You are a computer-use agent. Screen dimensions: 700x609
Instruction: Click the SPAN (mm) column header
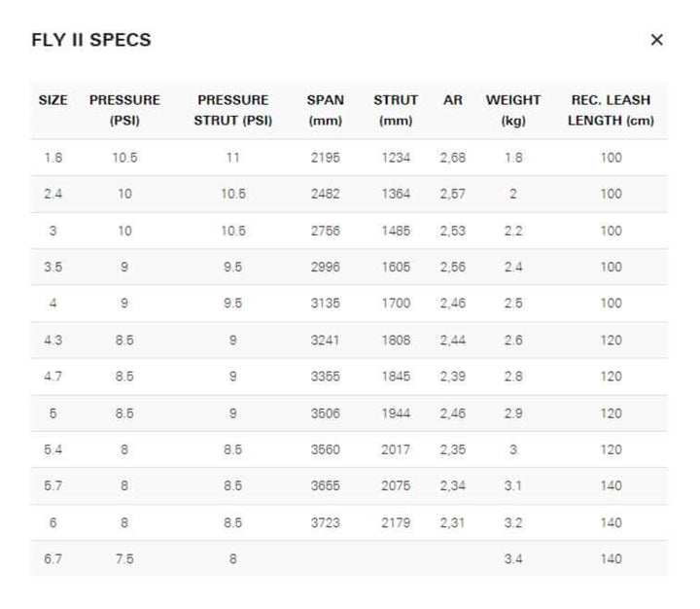tap(325, 110)
